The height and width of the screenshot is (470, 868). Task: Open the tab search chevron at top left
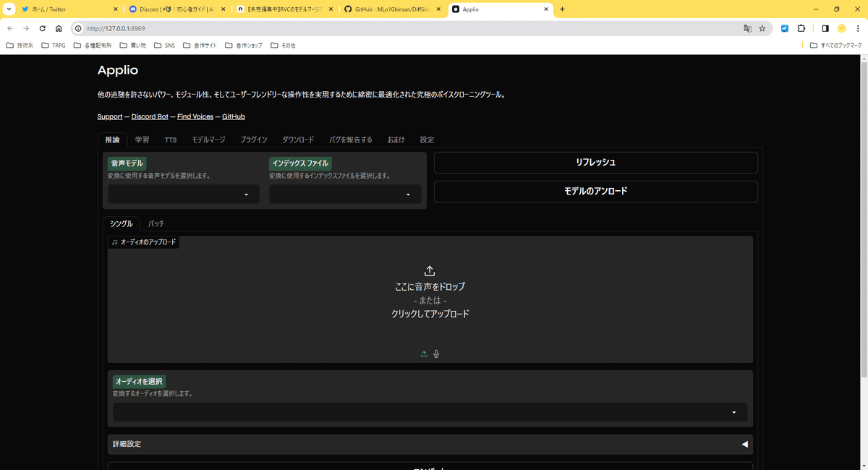click(x=8, y=9)
